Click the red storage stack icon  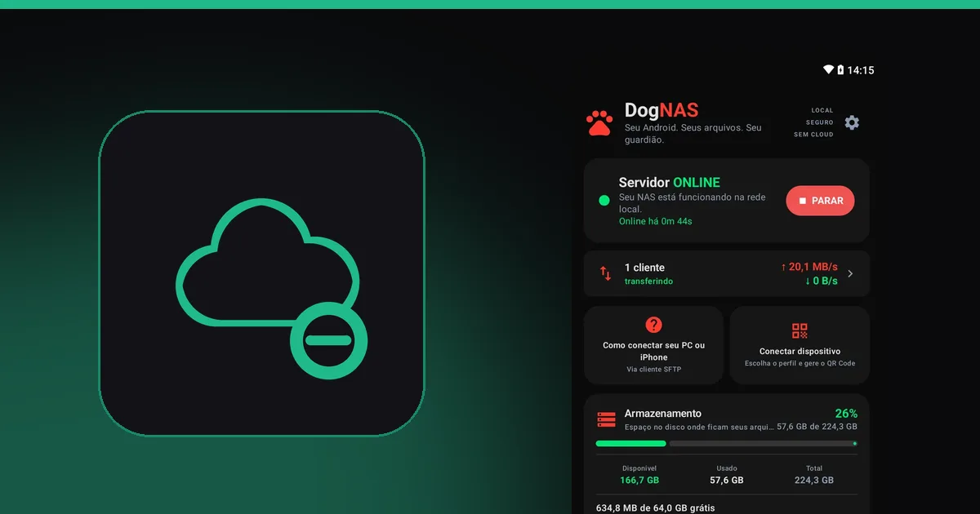606,419
